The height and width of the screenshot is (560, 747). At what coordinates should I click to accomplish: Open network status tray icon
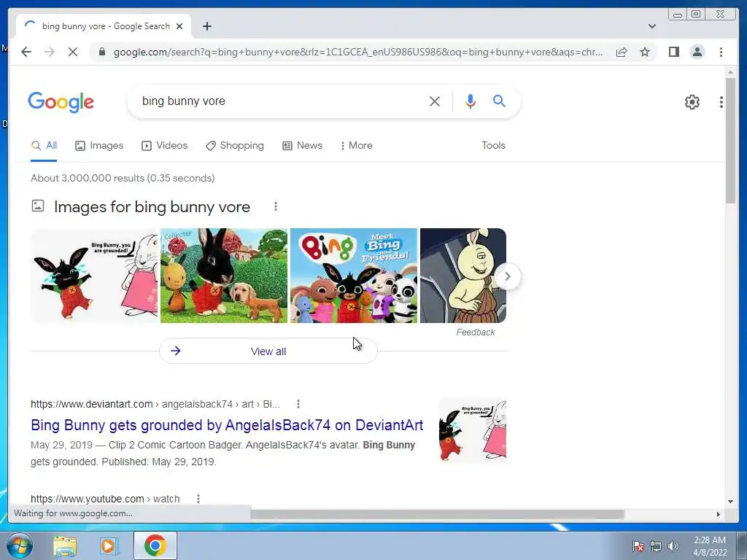[x=656, y=546]
